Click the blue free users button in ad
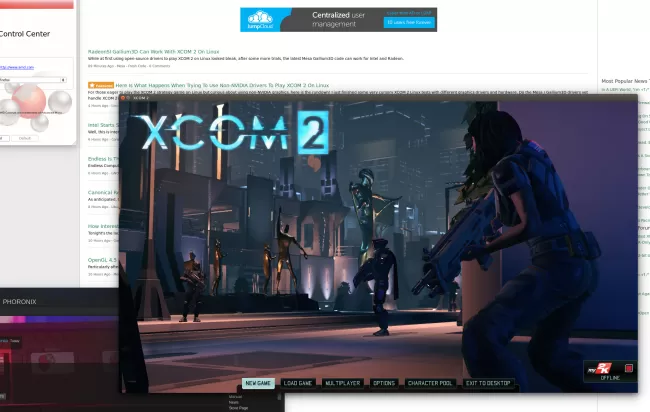The height and width of the screenshot is (412, 650). click(409, 22)
